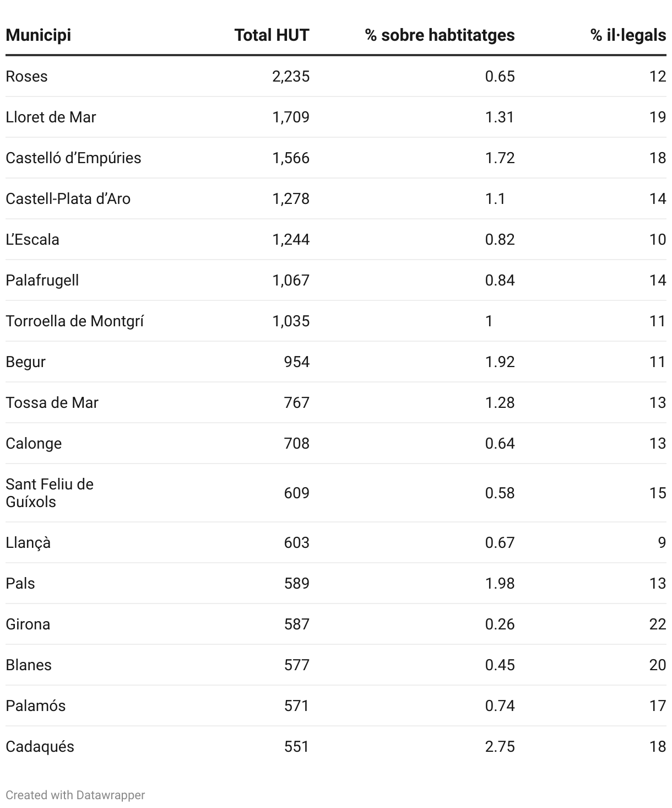Image resolution: width=672 pixels, height=808 pixels.
Task: Select the Roses municipality cell
Action: [27, 76]
